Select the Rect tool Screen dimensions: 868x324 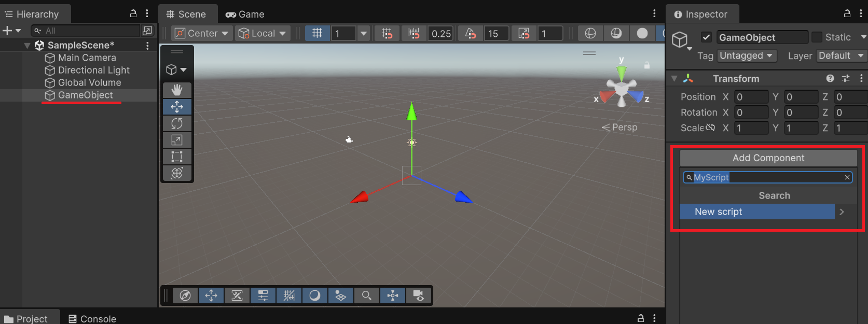pos(177,157)
